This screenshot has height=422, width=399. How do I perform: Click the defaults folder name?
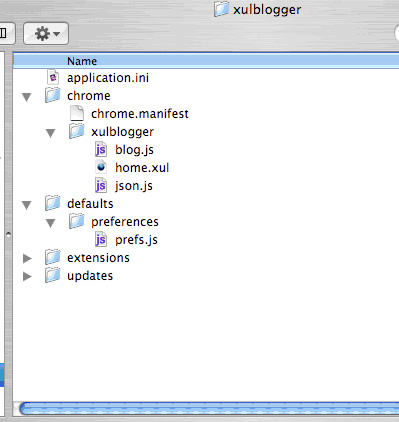(90, 204)
